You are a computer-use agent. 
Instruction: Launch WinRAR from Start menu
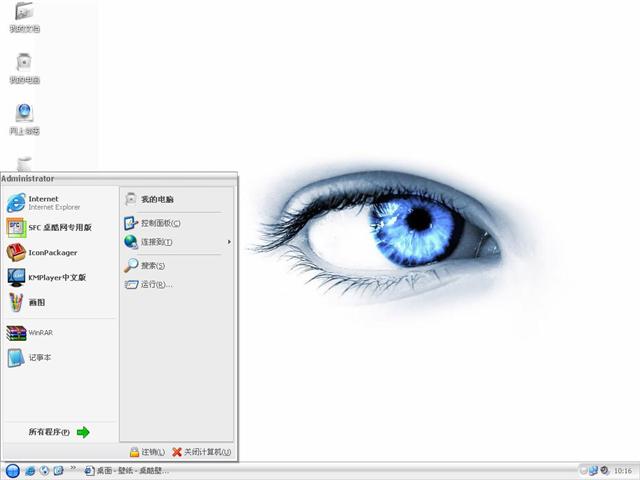tap(61, 333)
